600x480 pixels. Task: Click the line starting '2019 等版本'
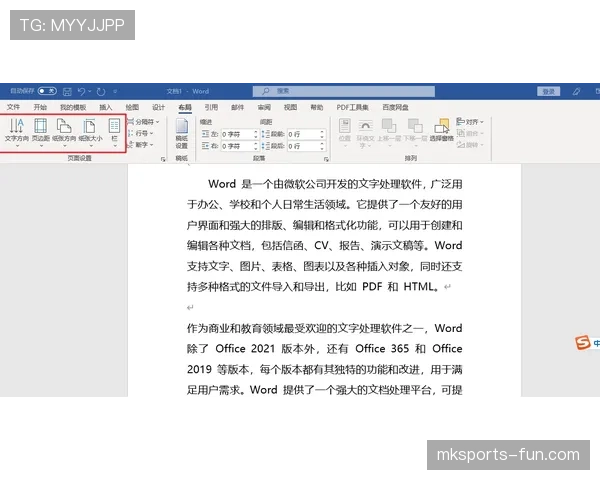pyautogui.click(x=324, y=369)
